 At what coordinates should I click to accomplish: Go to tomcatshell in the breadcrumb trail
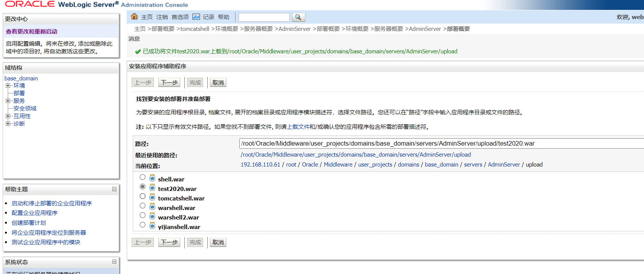[x=195, y=29]
